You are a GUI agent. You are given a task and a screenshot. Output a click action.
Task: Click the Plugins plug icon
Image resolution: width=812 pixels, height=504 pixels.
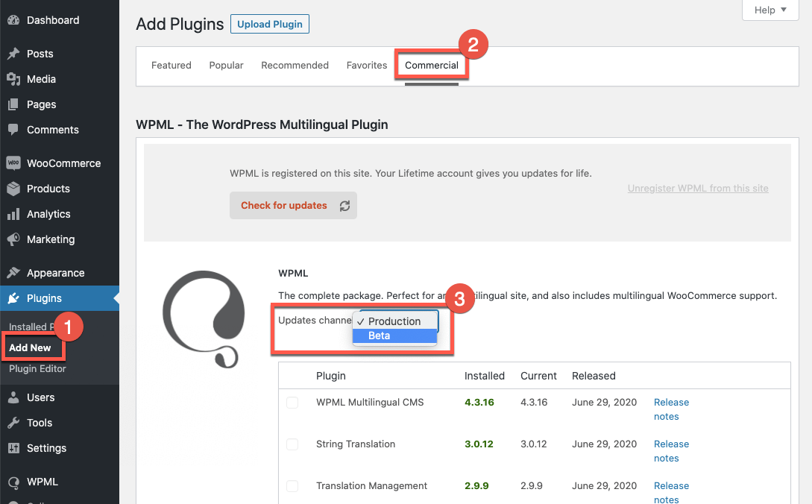[x=13, y=298]
